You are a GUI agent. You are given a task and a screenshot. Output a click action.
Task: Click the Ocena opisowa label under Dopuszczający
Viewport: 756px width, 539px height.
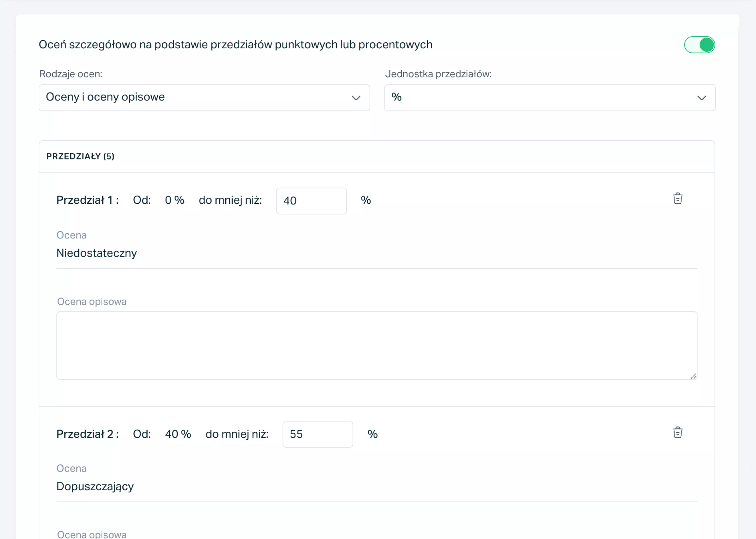click(x=92, y=534)
